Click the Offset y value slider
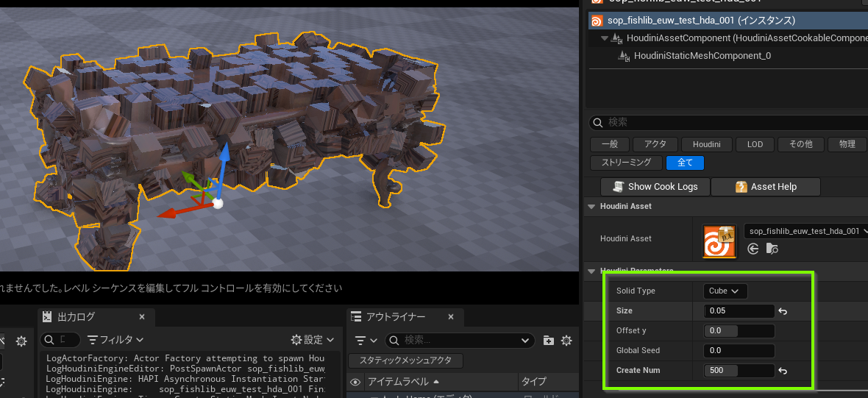The height and width of the screenshot is (398, 868). coord(739,331)
